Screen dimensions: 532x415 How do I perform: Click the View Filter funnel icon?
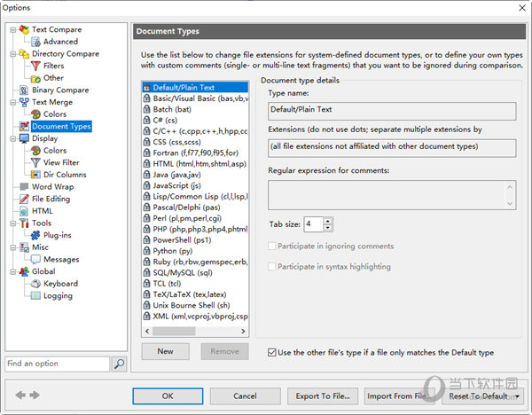click(x=35, y=162)
